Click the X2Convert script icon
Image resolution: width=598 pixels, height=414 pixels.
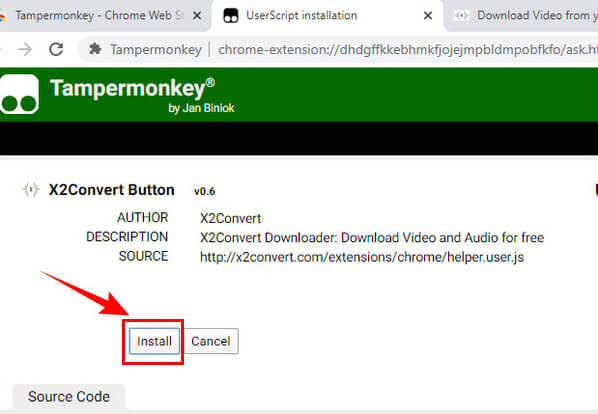(x=31, y=189)
